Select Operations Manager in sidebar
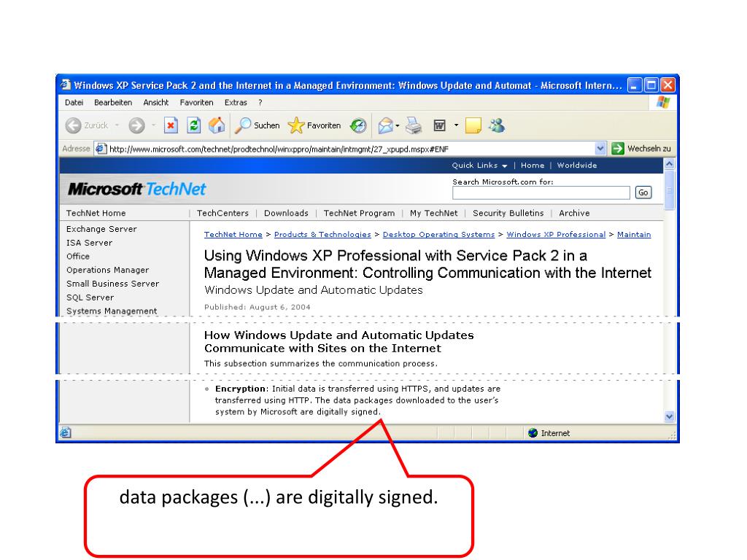This screenshot has height=560, width=747. tap(108, 270)
